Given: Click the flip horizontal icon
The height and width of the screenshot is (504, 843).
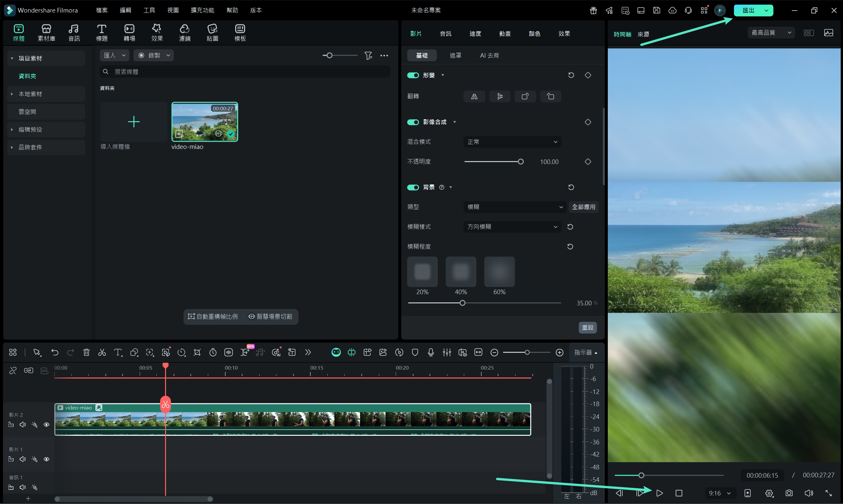Looking at the screenshot, I should point(474,97).
